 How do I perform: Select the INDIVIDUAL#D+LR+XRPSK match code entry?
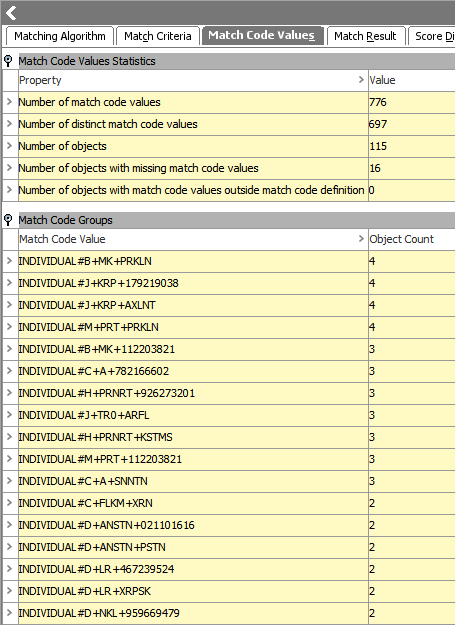pos(84,591)
